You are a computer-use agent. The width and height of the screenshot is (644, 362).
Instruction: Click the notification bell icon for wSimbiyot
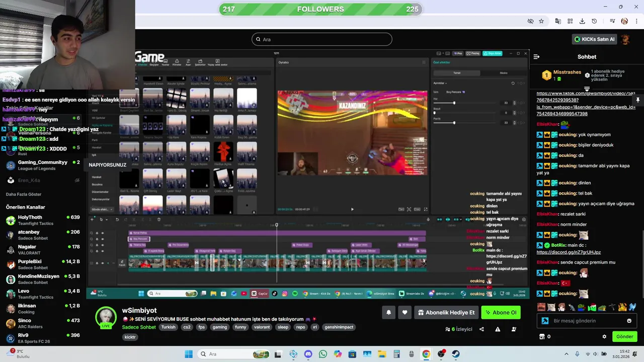[388, 312]
